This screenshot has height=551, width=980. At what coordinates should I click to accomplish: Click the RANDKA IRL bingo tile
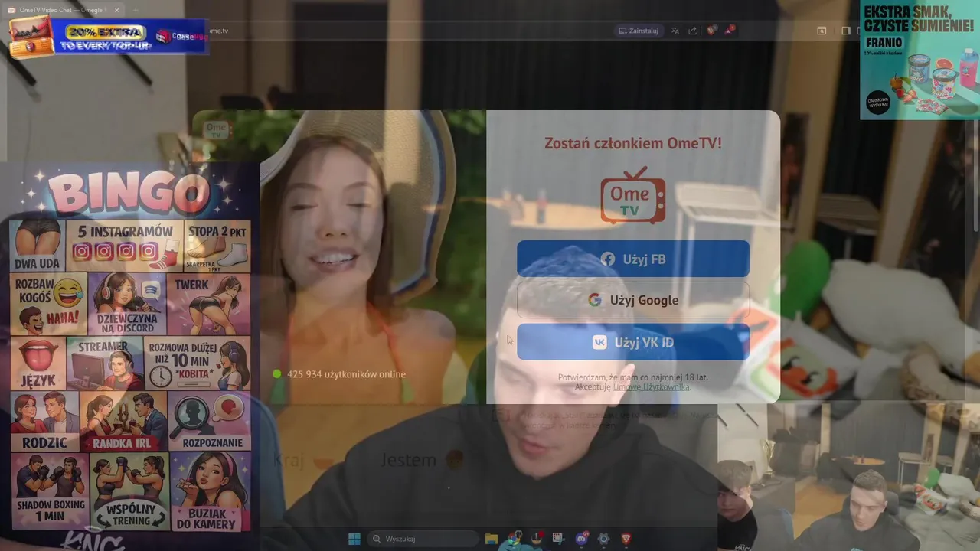coord(123,421)
